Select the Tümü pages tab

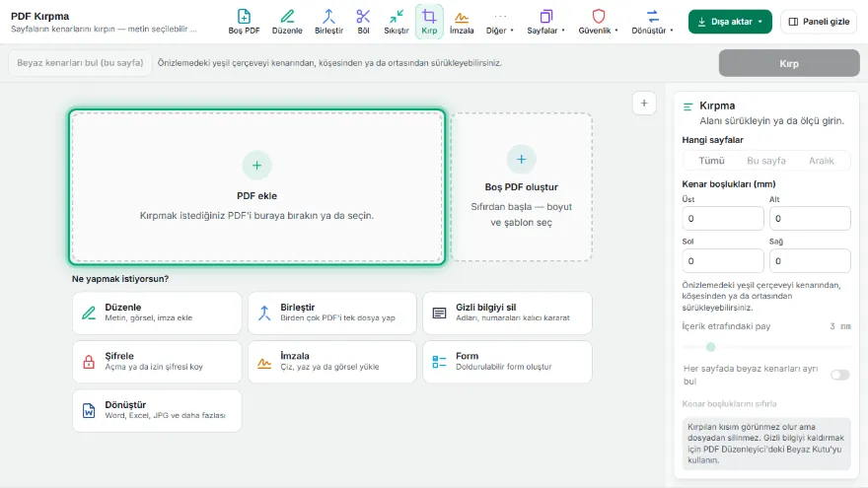(x=711, y=161)
